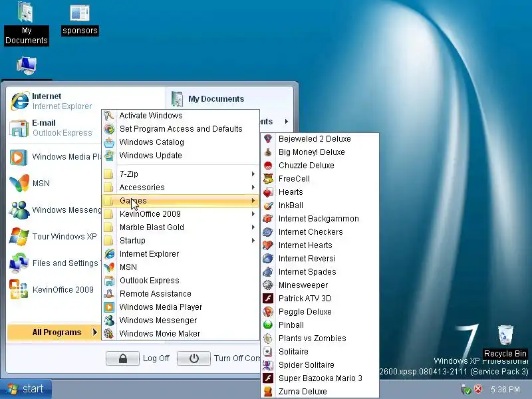
Task: Expand All Programs arrow
Action: coord(95,332)
